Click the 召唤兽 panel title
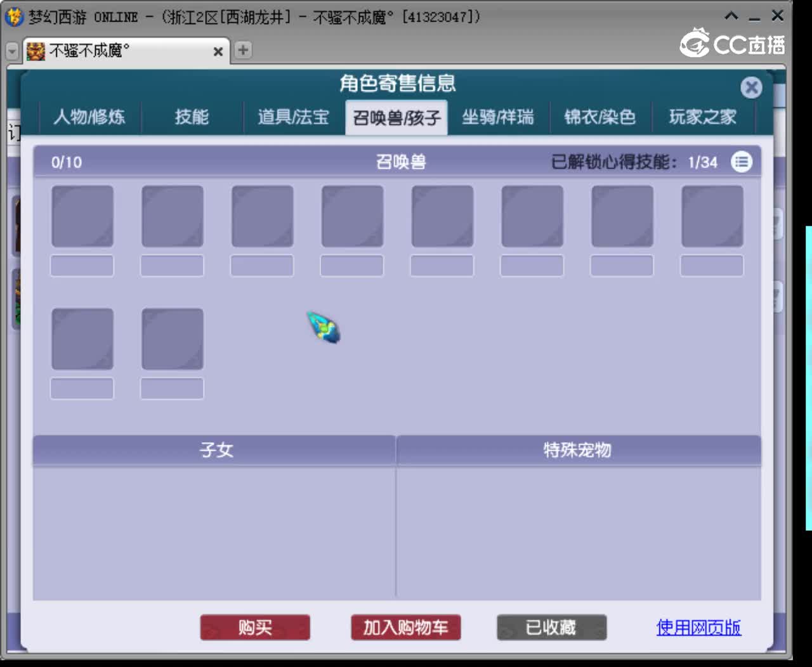This screenshot has height=667, width=812. [401, 162]
